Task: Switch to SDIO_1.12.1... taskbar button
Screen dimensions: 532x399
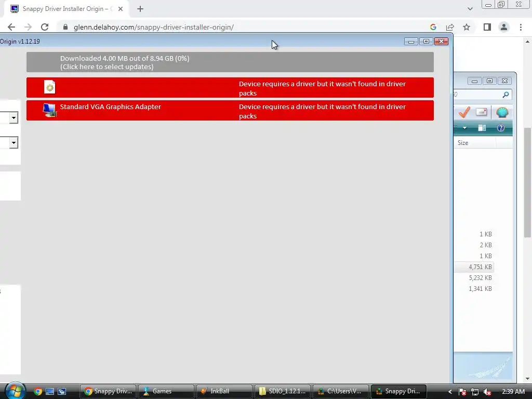Action: click(x=282, y=391)
